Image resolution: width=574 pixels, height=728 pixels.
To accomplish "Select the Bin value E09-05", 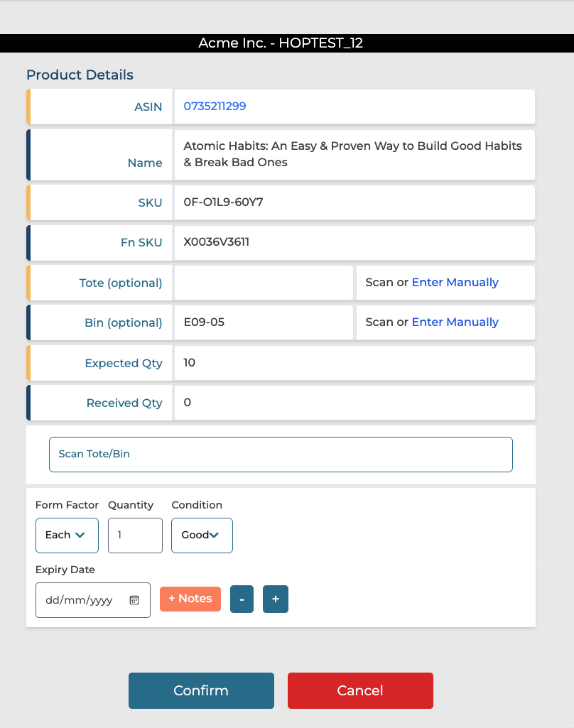I will point(204,322).
